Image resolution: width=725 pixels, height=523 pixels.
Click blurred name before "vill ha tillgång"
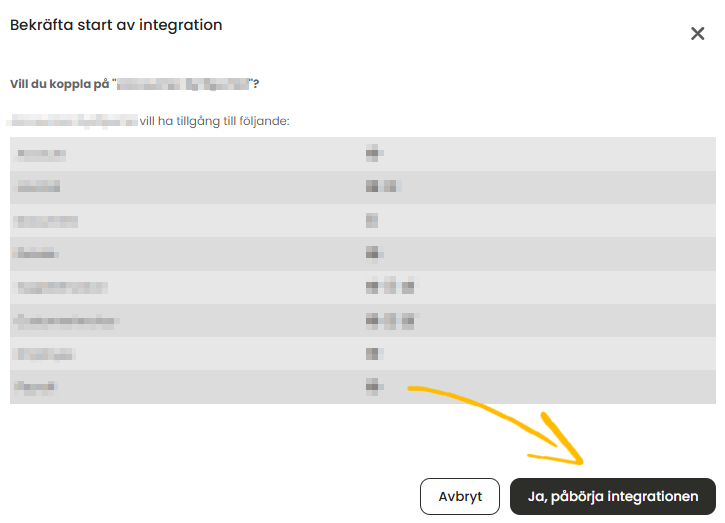click(x=72, y=121)
